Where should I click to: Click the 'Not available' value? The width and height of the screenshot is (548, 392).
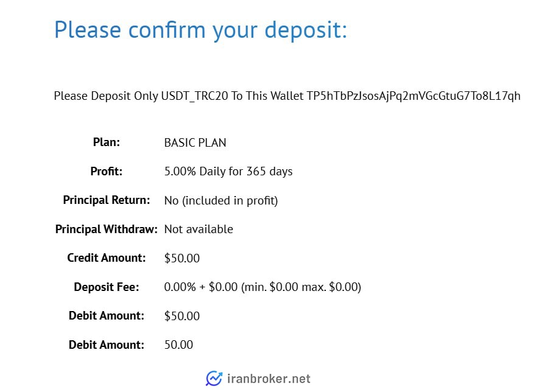pos(198,229)
